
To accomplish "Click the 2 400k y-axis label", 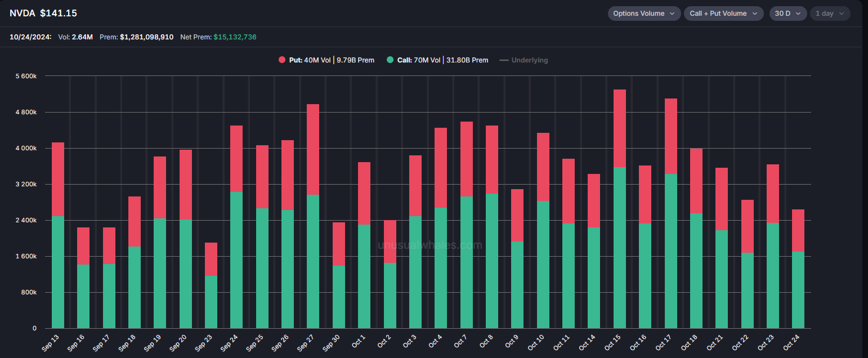I will click(x=25, y=220).
